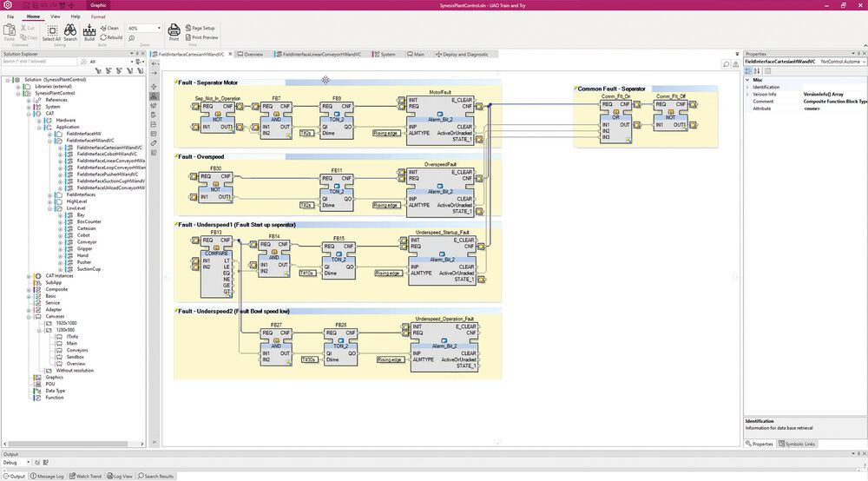Click the Solution Explorer horizontal scrollbar
Image resolution: width=868 pixels, height=481 pixels.
[x=74, y=444]
